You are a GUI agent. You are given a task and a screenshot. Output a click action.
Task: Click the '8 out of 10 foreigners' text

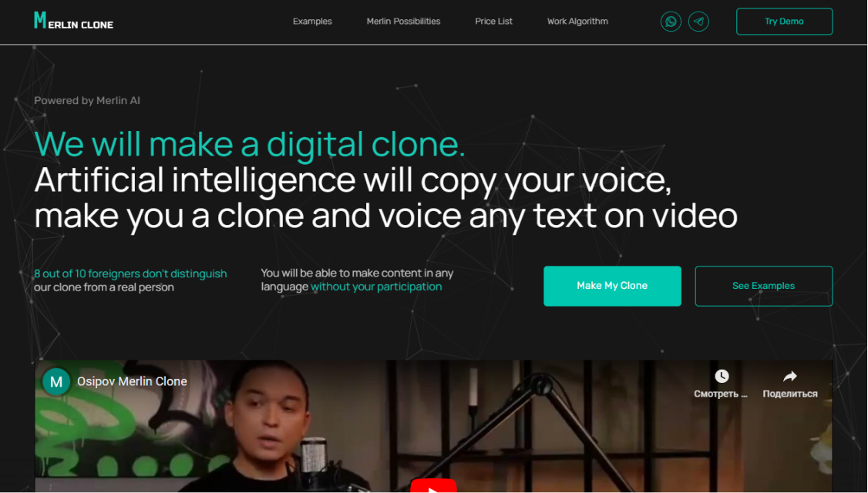click(x=130, y=273)
